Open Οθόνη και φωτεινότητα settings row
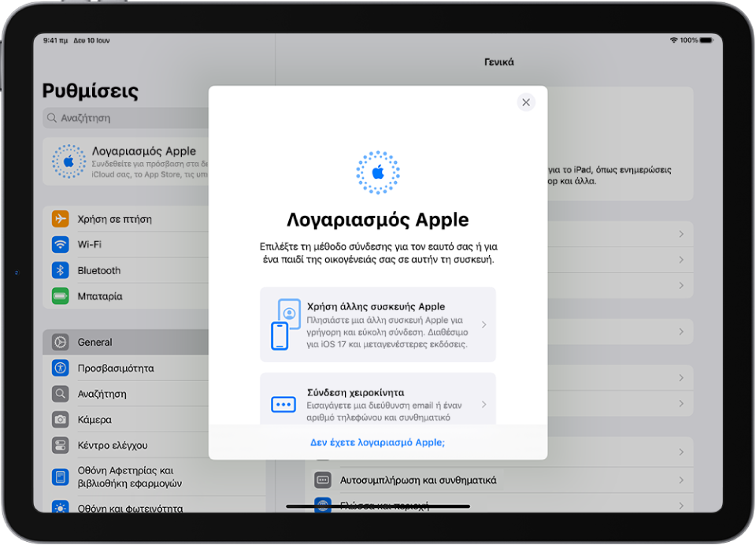Image resolution: width=756 pixels, height=545 pixels. (154, 506)
